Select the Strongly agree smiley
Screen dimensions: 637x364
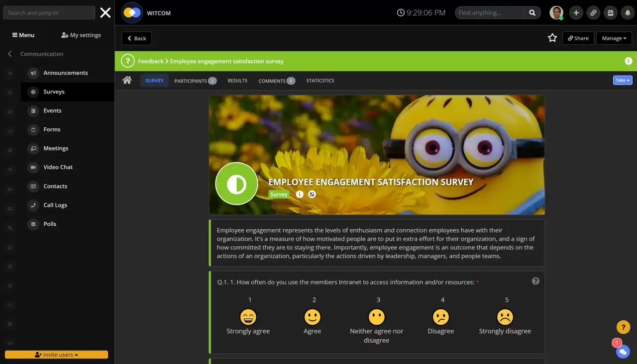coord(248,317)
